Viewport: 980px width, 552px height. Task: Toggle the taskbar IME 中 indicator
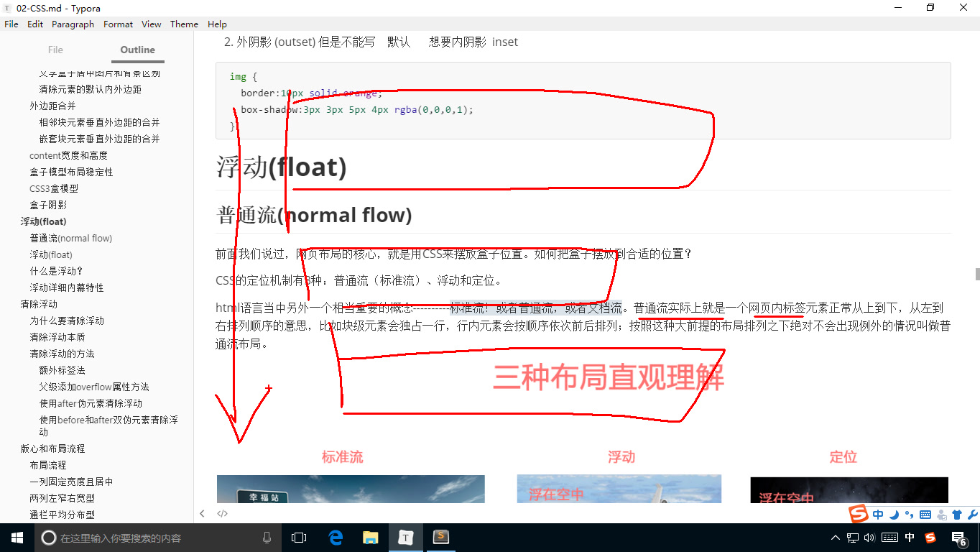point(910,538)
